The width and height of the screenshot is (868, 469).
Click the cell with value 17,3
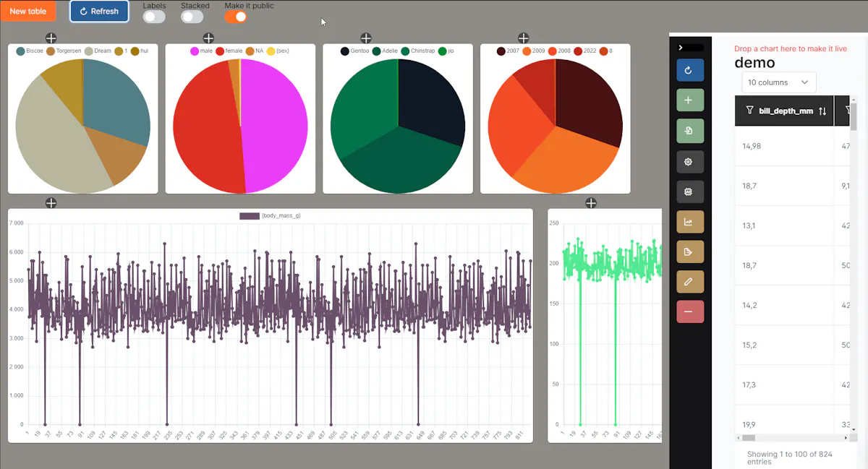(x=785, y=384)
